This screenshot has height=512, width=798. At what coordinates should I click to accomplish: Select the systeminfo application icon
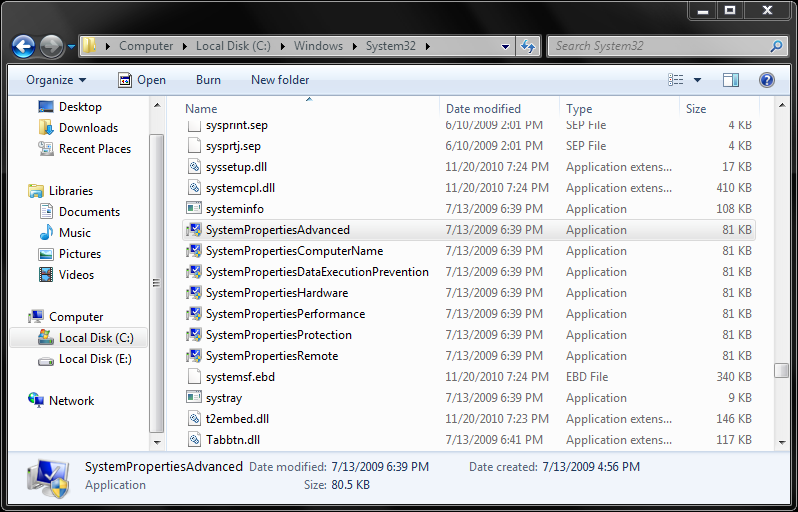[194, 209]
